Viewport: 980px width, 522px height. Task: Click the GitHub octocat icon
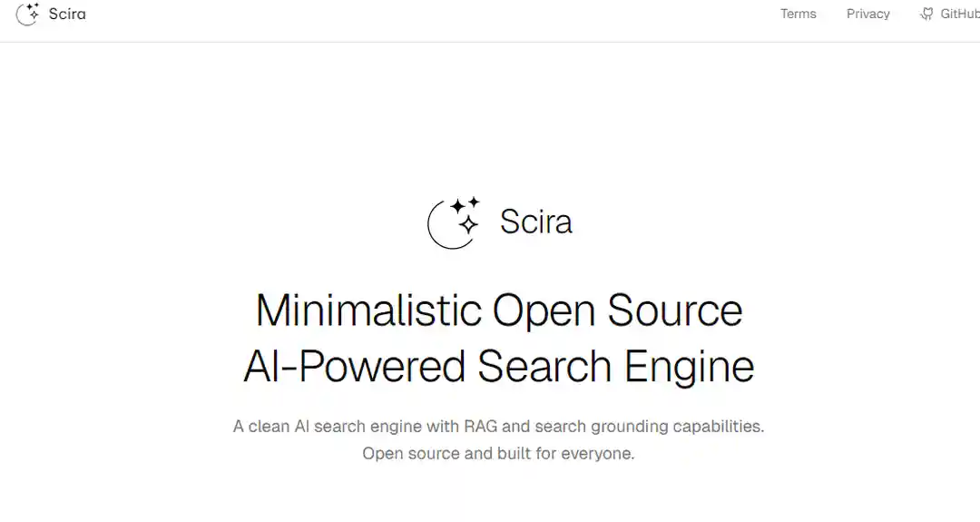pyautogui.click(x=926, y=14)
